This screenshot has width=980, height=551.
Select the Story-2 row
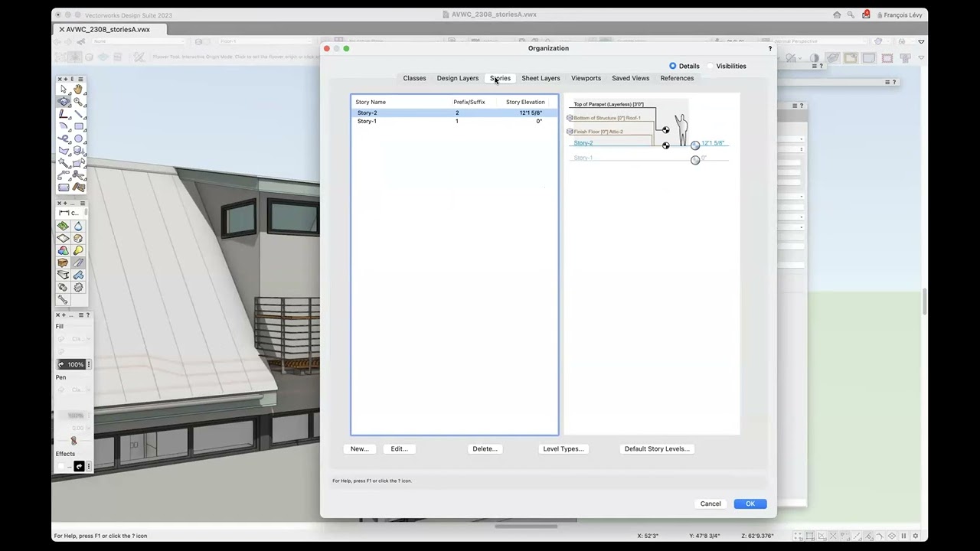pos(455,112)
